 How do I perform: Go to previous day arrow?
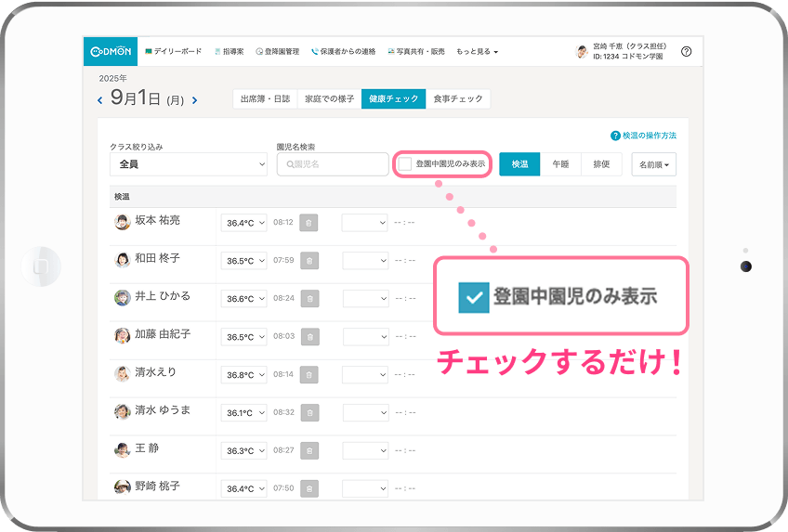pyautogui.click(x=100, y=100)
